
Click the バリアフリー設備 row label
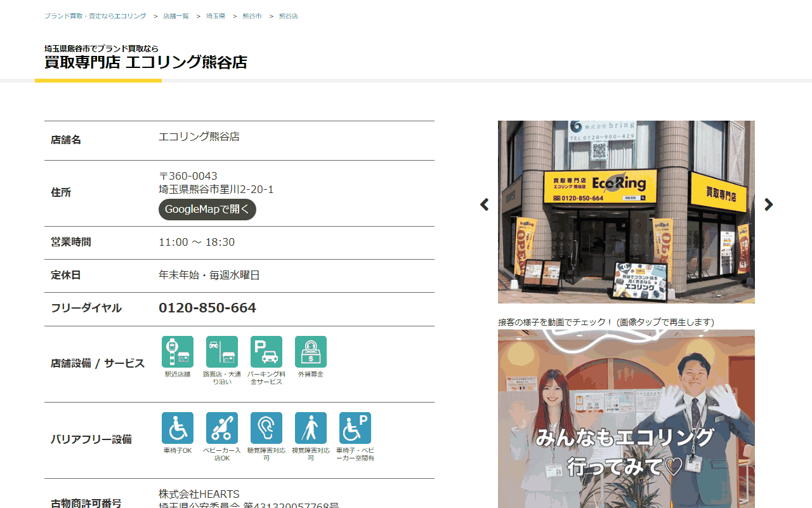(x=91, y=439)
